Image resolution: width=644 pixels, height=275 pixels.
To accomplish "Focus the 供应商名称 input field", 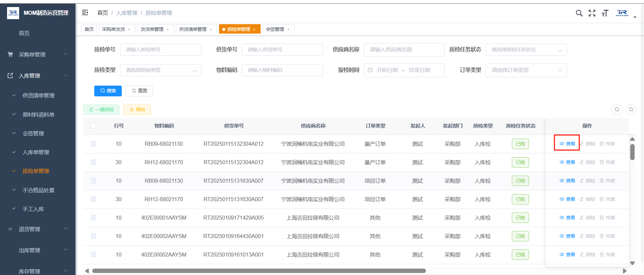I will click(x=404, y=50).
